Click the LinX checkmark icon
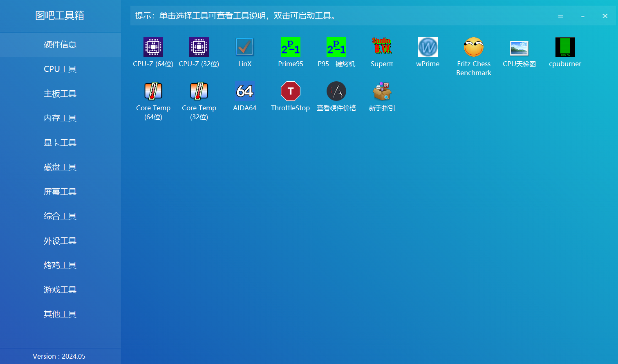618x364 pixels. coord(245,47)
